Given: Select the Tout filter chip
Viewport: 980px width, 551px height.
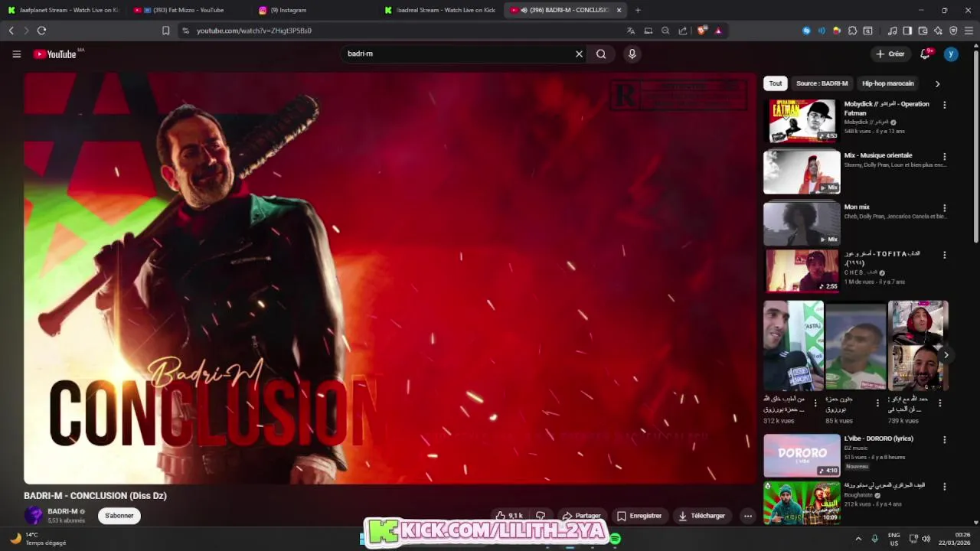Looking at the screenshot, I should coord(776,83).
